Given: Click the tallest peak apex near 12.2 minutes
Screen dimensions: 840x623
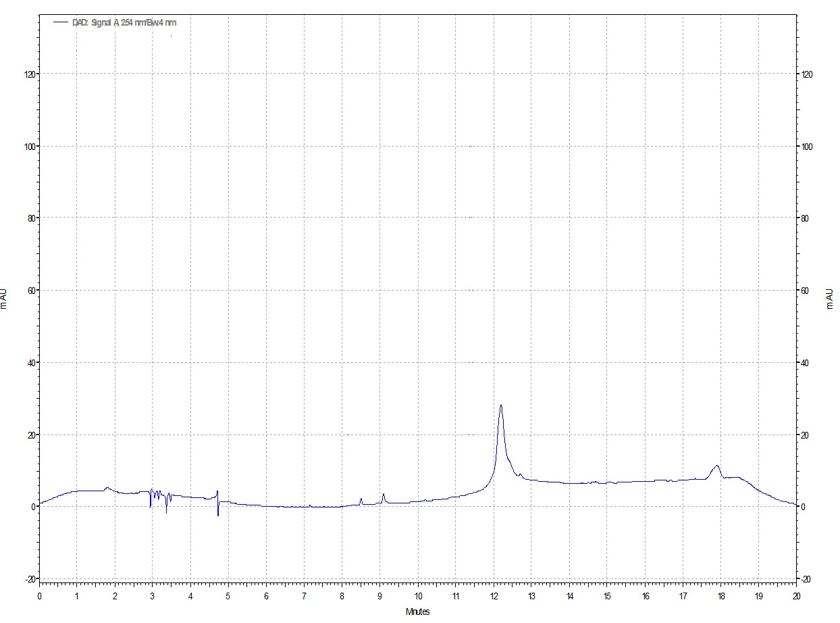Looking at the screenshot, I should (x=500, y=405).
